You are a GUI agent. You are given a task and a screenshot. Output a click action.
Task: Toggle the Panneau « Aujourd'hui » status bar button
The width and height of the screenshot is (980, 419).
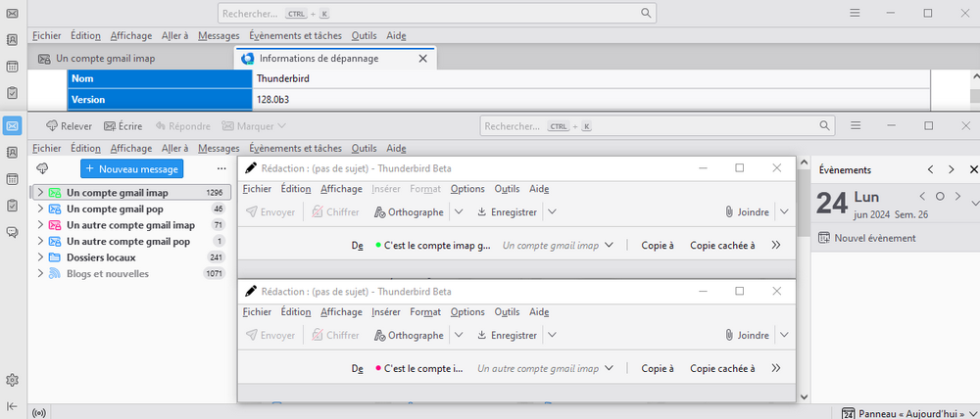tap(910, 413)
